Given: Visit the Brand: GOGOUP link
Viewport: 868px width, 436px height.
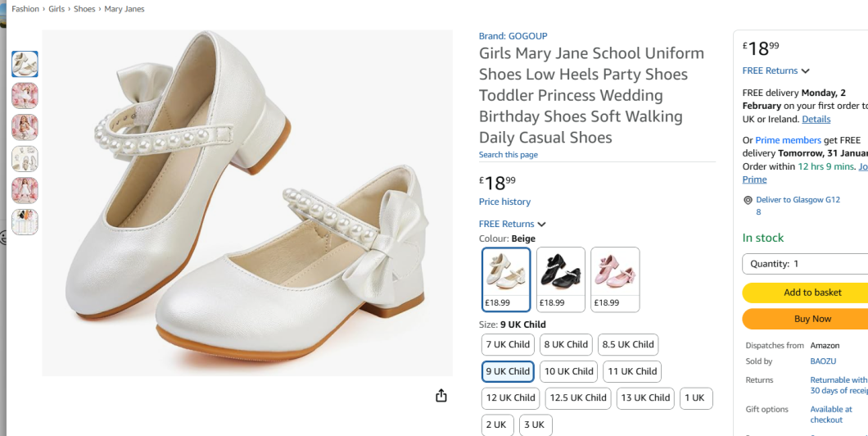Looking at the screenshot, I should tap(513, 36).
